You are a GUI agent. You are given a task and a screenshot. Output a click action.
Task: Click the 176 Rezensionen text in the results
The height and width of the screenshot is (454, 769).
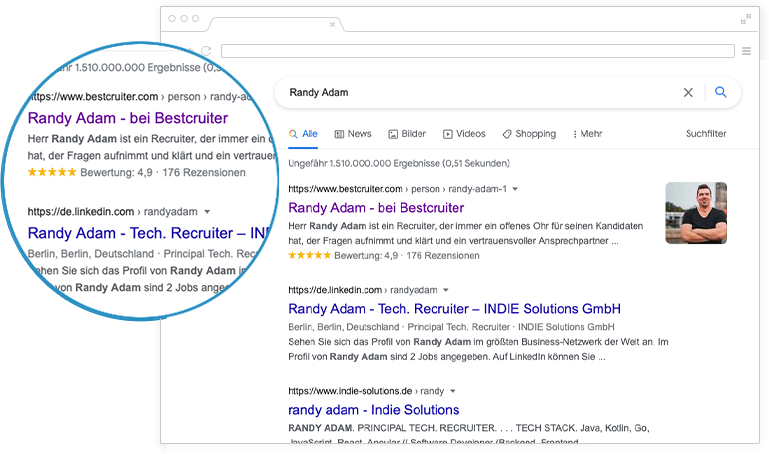coord(443,255)
